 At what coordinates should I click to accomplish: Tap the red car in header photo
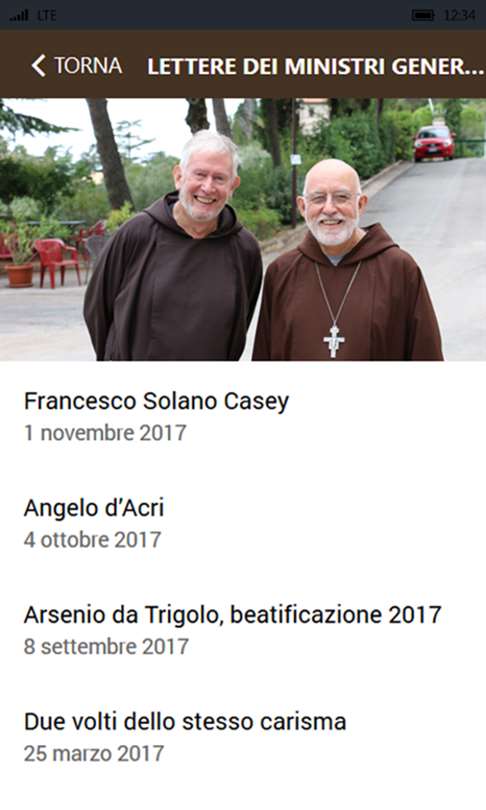coord(434,143)
